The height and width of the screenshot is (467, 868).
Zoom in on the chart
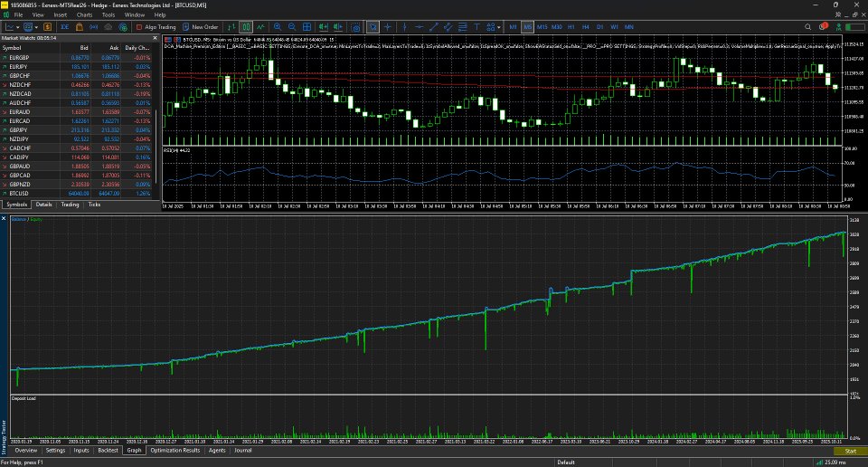click(x=278, y=26)
